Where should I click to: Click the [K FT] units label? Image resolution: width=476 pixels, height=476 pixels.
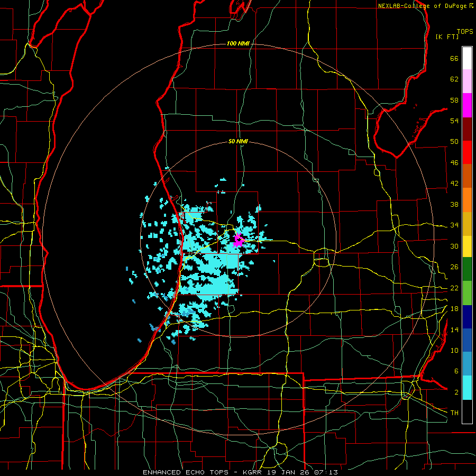click(x=447, y=37)
